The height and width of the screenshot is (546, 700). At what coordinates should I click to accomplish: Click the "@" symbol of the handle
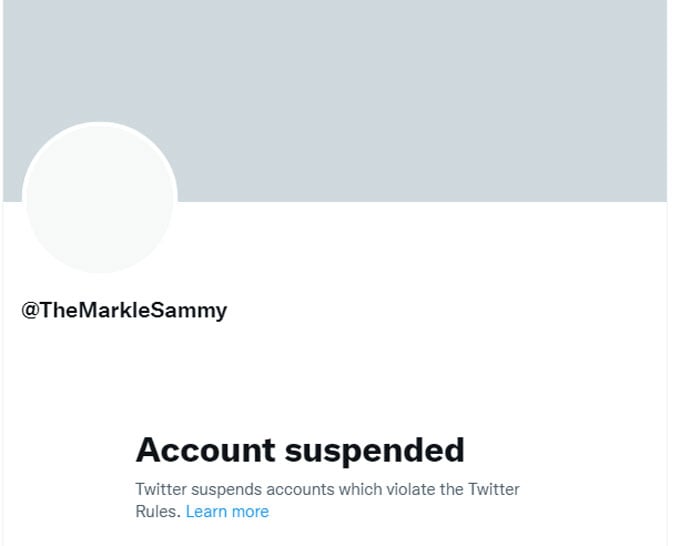click(30, 310)
